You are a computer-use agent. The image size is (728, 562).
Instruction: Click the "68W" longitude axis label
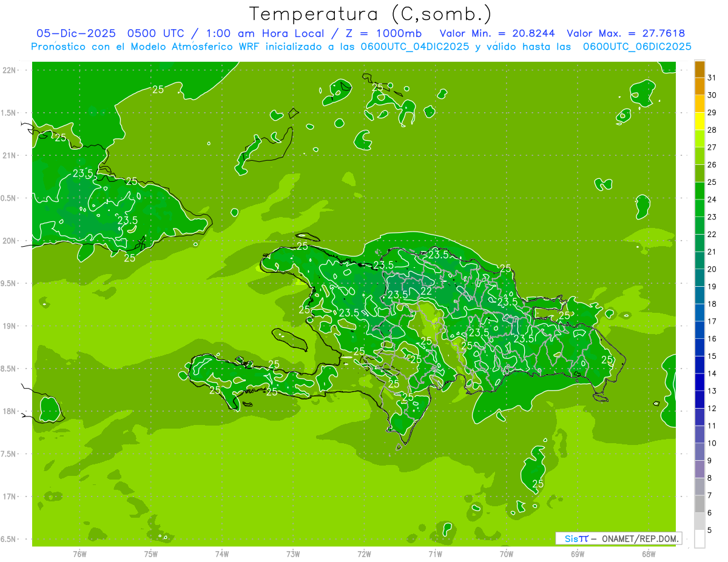[649, 554]
